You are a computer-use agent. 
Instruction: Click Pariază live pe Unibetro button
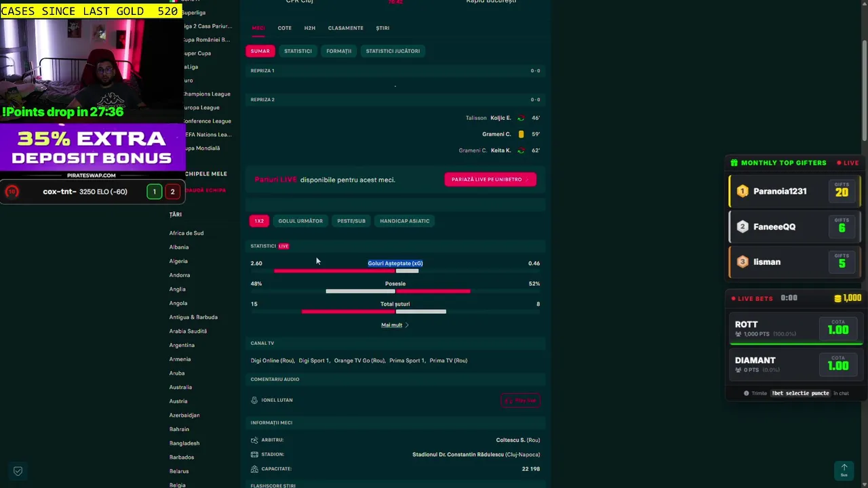point(490,180)
